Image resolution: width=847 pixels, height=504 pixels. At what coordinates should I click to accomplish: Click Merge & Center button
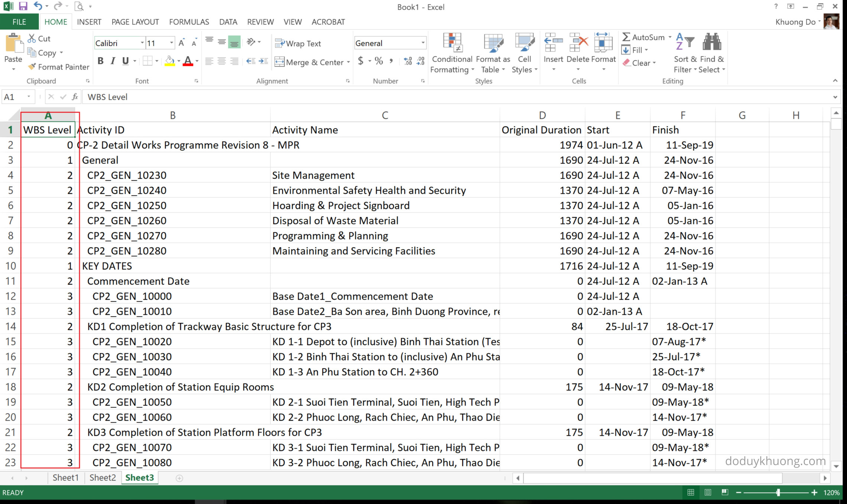click(309, 62)
